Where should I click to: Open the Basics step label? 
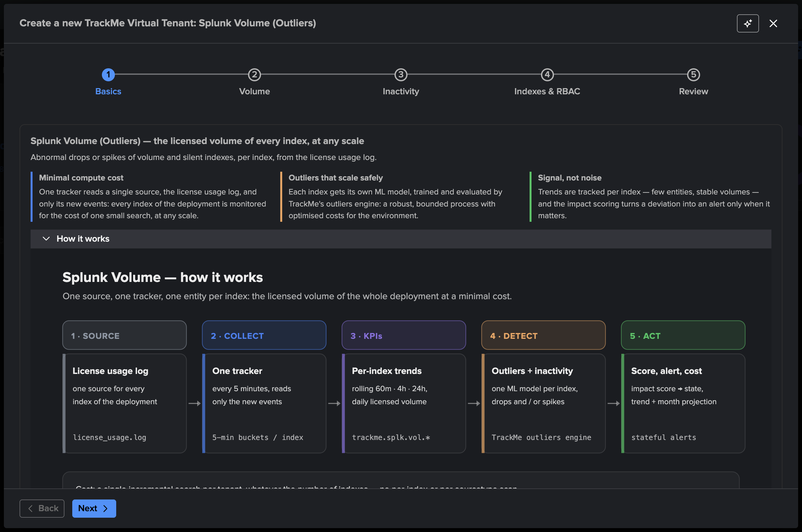tap(108, 91)
